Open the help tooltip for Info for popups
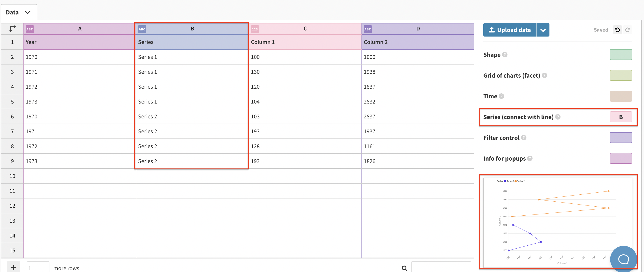 tap(530, 158)
